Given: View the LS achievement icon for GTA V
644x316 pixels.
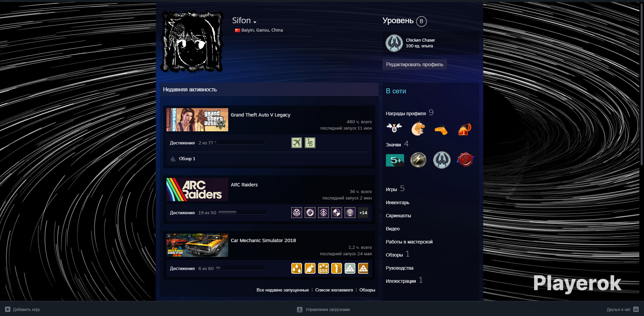Looking at the screenshot, I should coord(310,143).
